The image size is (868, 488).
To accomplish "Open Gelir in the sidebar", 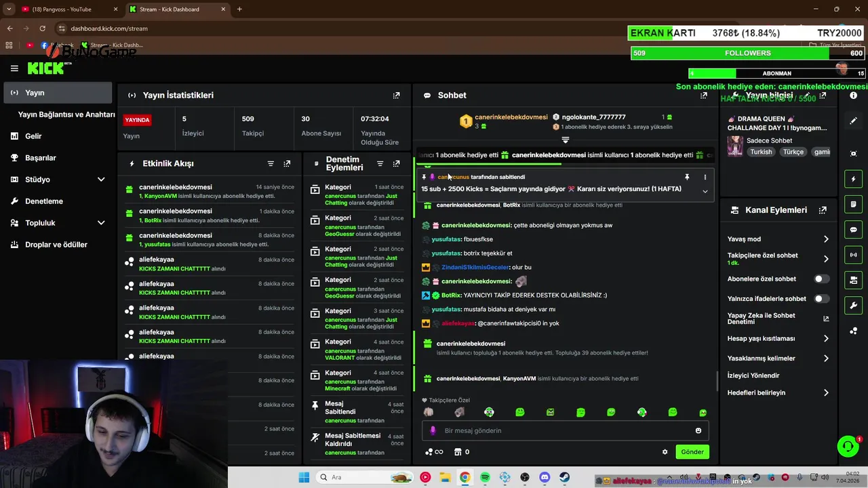I will point(58,136).
